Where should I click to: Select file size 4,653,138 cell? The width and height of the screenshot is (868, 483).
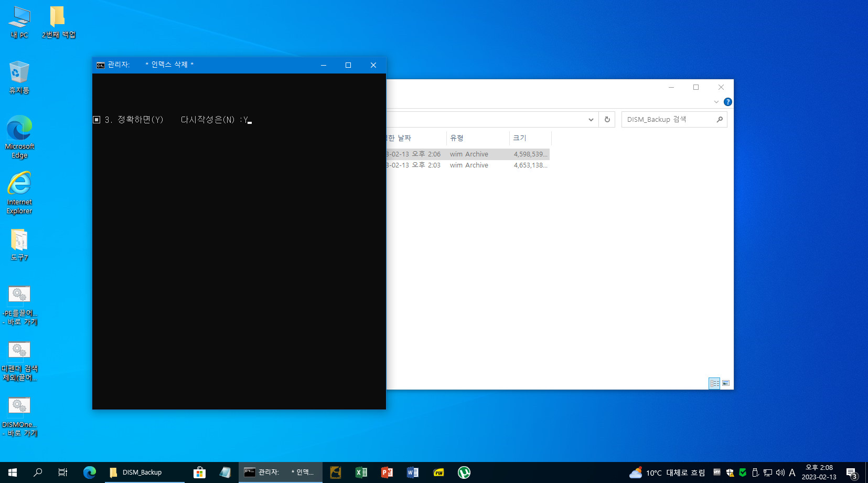pyautogui.click(x=530, y=165)
